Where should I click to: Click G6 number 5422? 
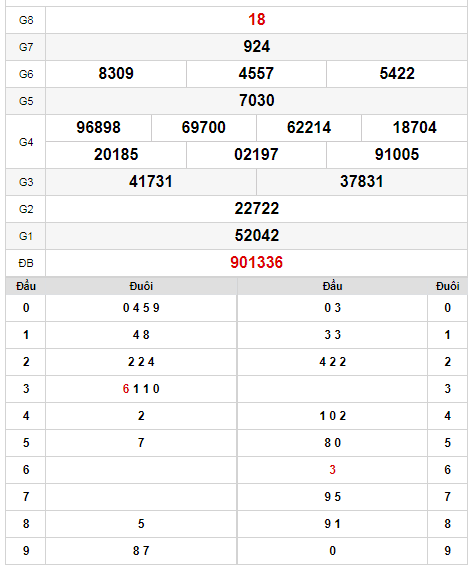pos(397,73)
